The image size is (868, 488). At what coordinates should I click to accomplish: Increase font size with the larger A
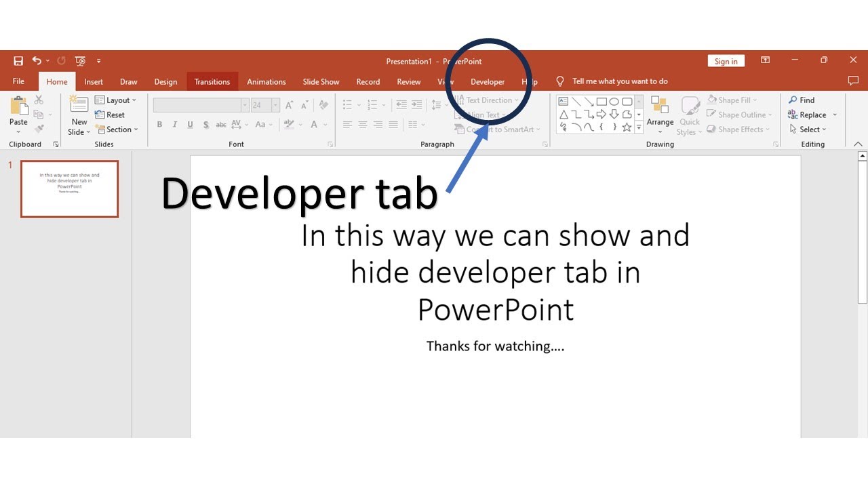click(290, 105)
